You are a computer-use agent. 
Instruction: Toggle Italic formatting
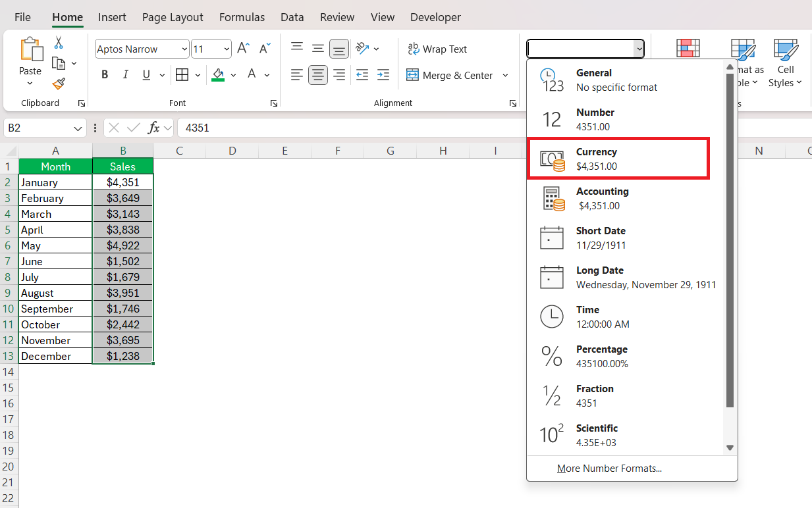[x=125, y=75]
